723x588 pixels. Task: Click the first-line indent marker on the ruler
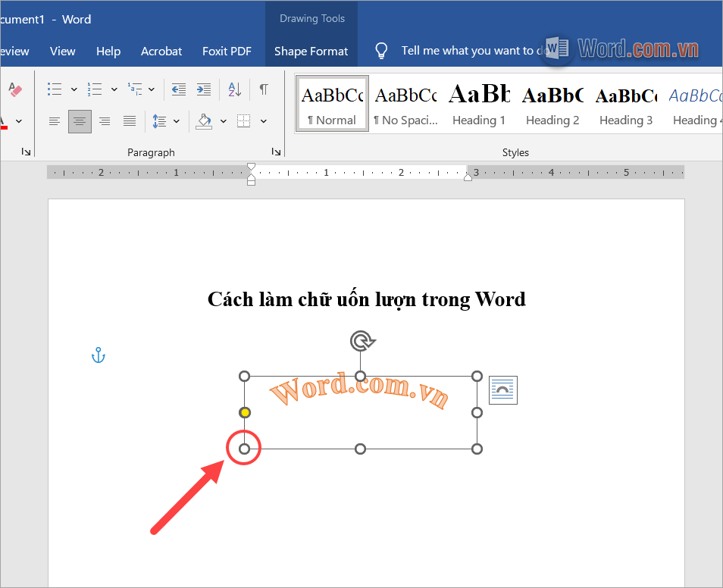[250, 166]
